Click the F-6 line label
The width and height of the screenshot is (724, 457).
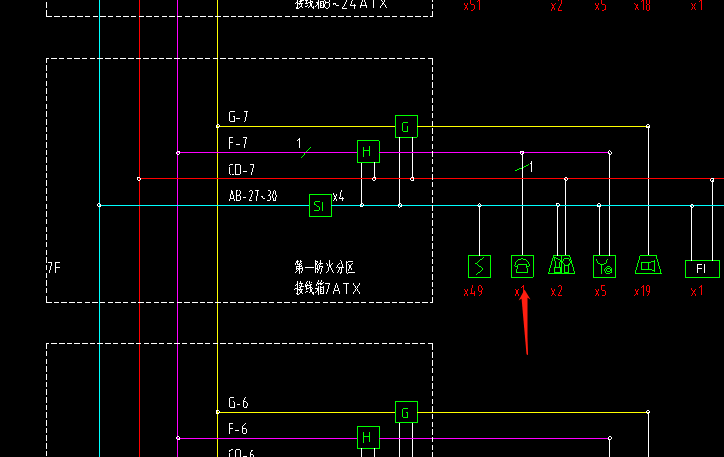coord(238,429)
